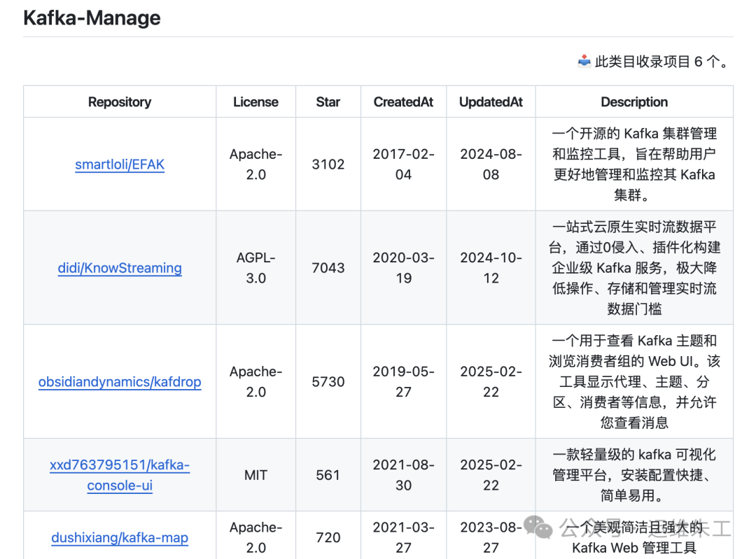The width and height of the screenshot is (756, 559).
Task: Open the smartloli/EFAK repository link
Action: click(x=120, y=164)
